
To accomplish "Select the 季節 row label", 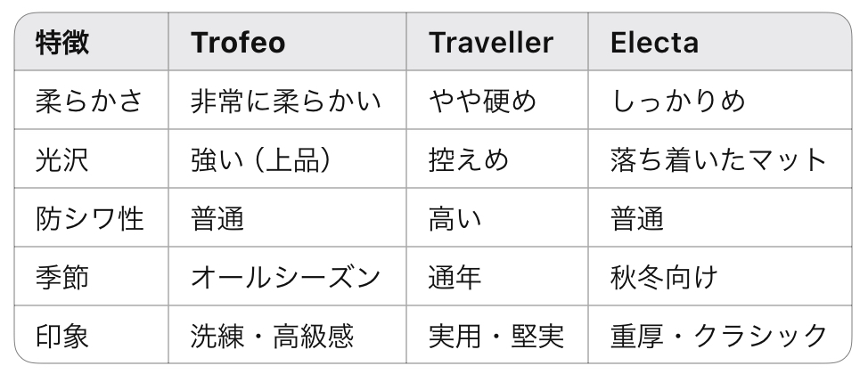I will coord(61,278).
